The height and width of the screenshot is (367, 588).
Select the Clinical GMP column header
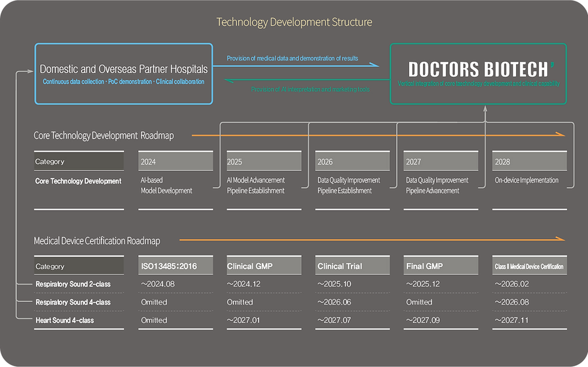click(x=264, y=266)
